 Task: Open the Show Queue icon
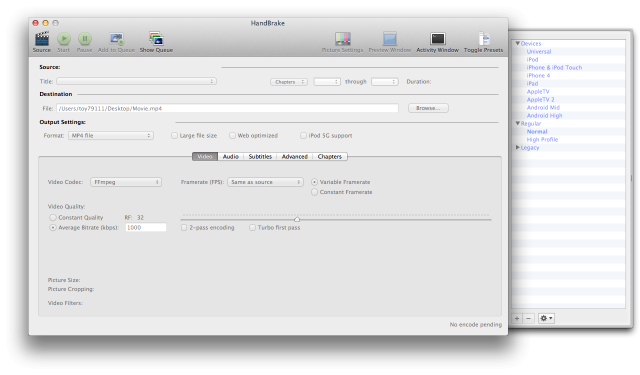coord(156,39)
